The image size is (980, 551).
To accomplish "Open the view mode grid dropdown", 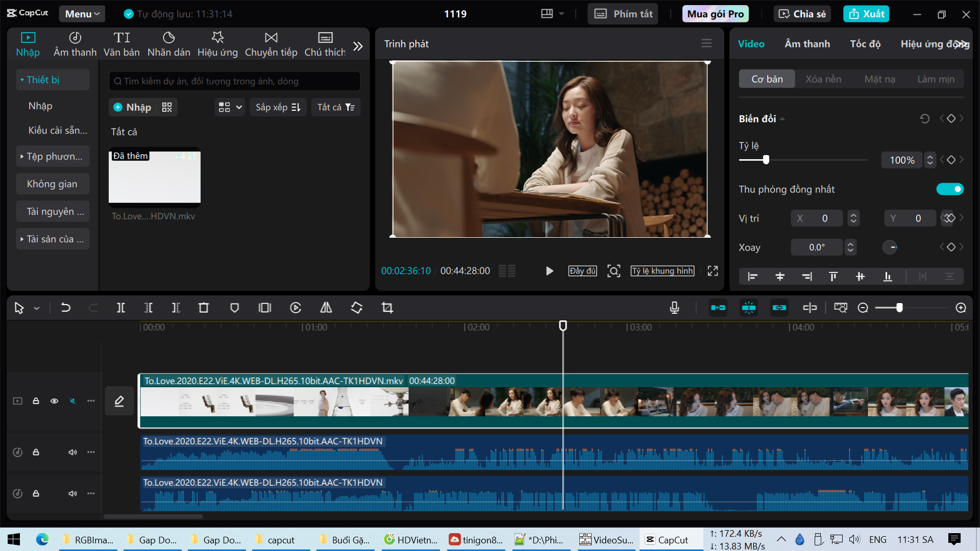I will [x=230, y=107].
